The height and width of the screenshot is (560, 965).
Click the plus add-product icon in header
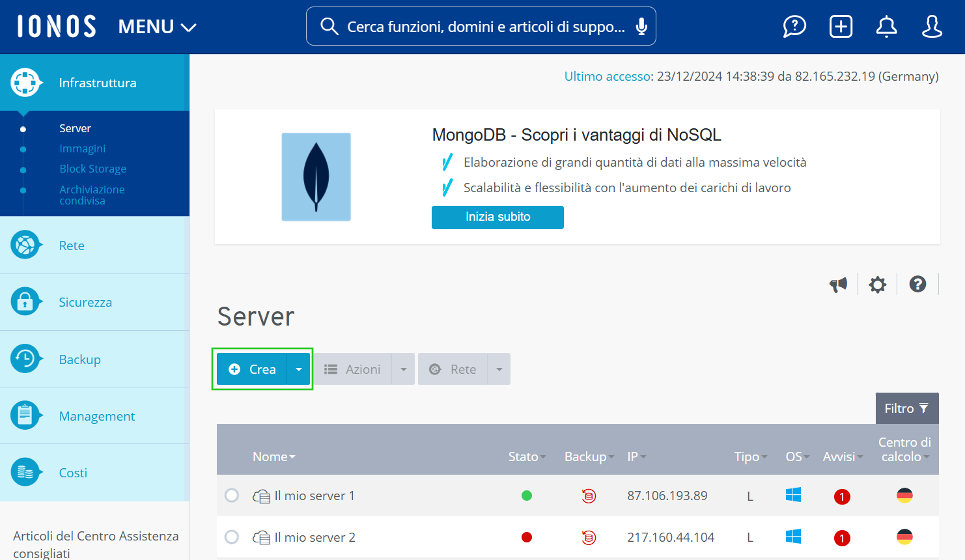coord(841,27)
